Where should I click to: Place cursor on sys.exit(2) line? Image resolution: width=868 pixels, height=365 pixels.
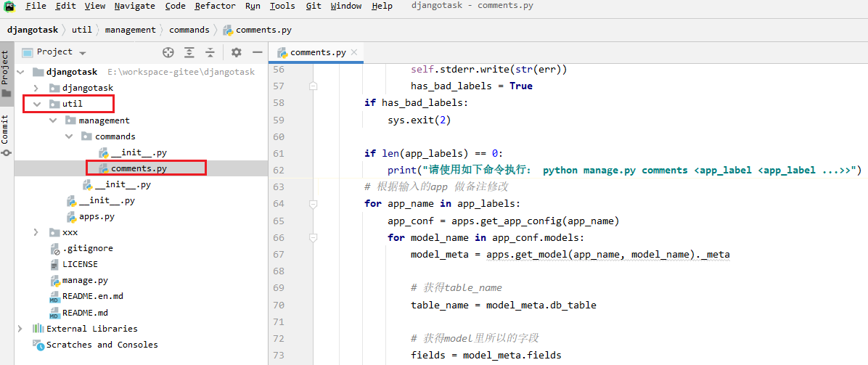tap(419, 120)
